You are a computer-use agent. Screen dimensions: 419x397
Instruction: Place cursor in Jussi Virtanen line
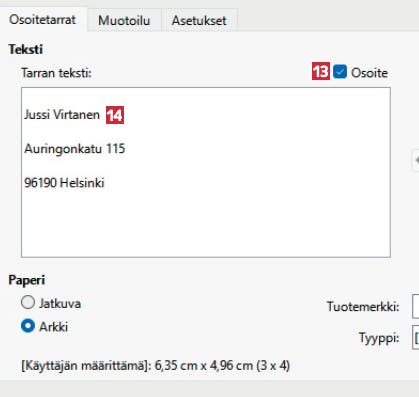tap(62, 115)
